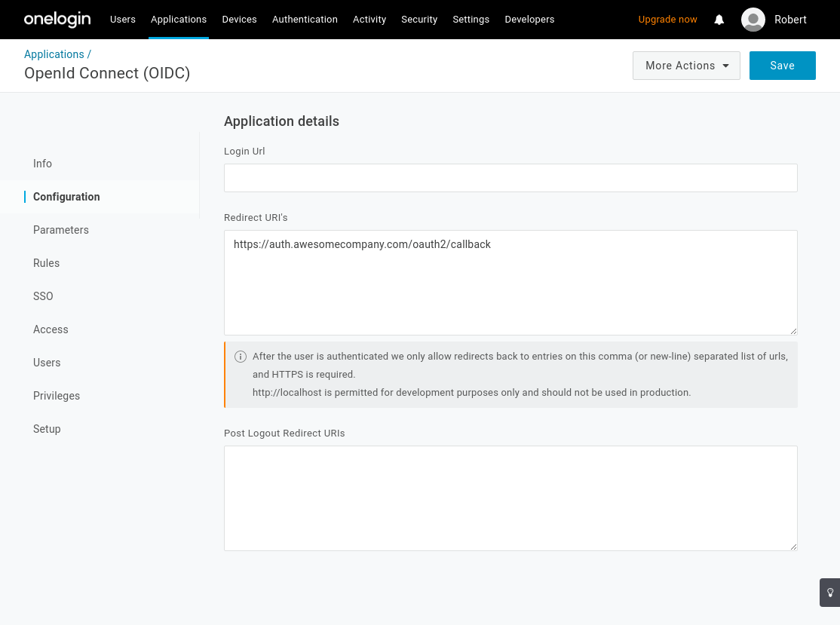
Task: Switch to the SSO tab
Action: pos(43,296)
